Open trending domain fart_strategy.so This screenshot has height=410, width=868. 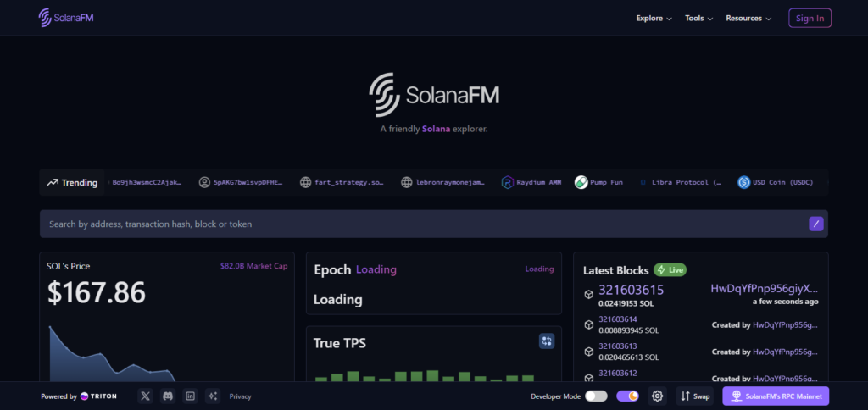coord(348,182)
